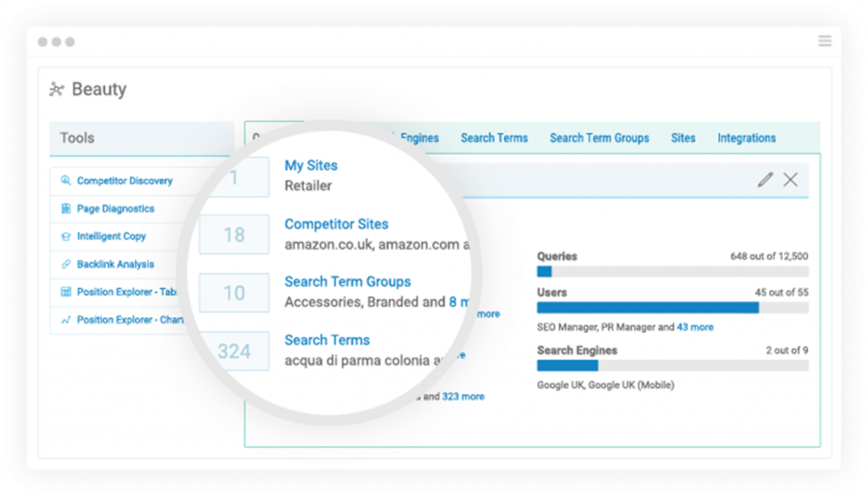Switch to the Integrations tab
868x496 pixels.
click(x=747, y=138)
